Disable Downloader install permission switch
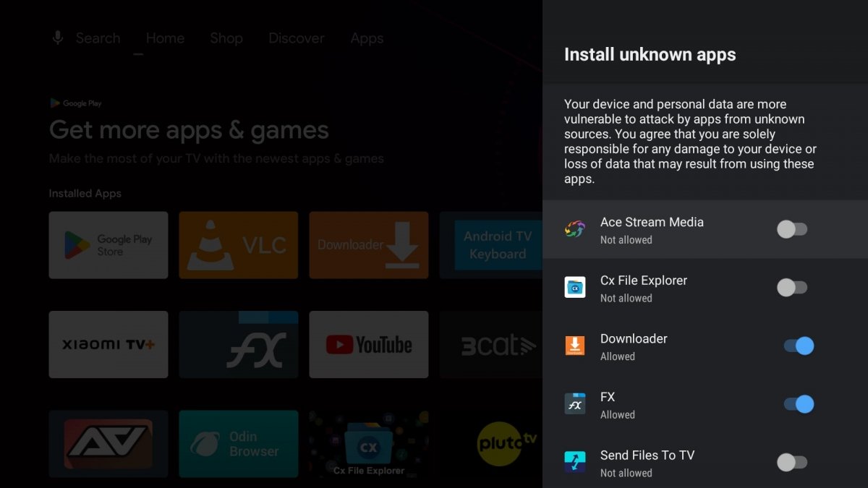This screenshot has width=868, height=488. click(x=799, y=346)
